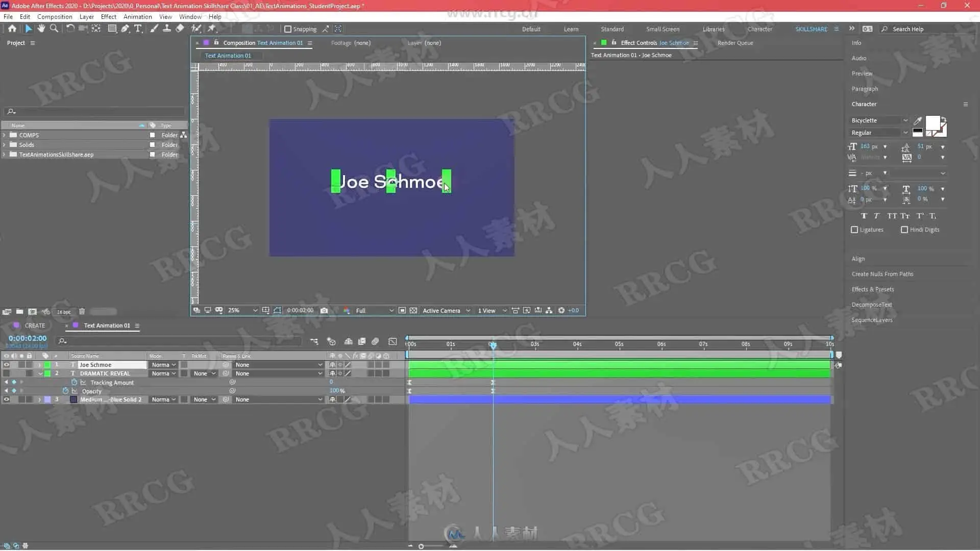Click the white fill color swatch
This screenshot has width=980, height=551.
coord(932,123)
